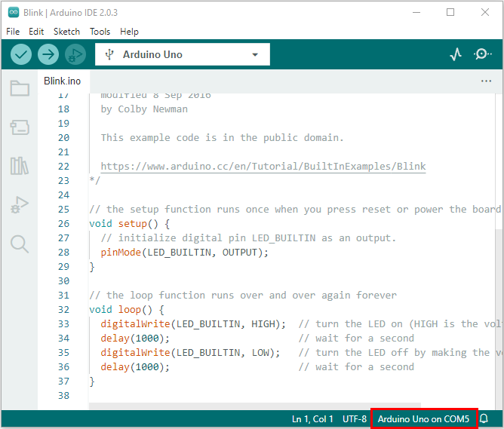Click the horizontal scrollbar under the editor
The width and height of the screenshot is (504, 429).
coord(254,406)
